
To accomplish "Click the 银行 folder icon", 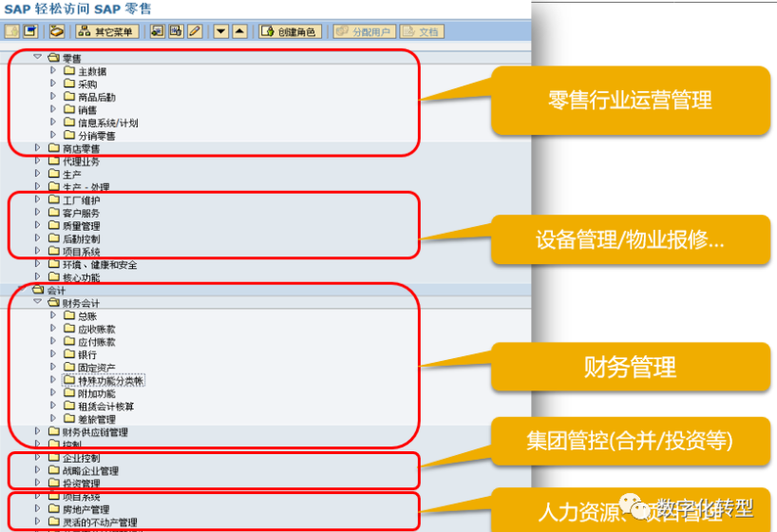I will [x=69, y=354].
